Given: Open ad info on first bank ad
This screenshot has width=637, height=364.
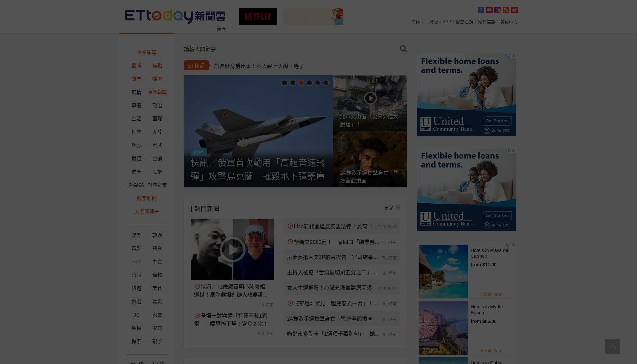Looking at the screenshot, I should pos(508,56).
